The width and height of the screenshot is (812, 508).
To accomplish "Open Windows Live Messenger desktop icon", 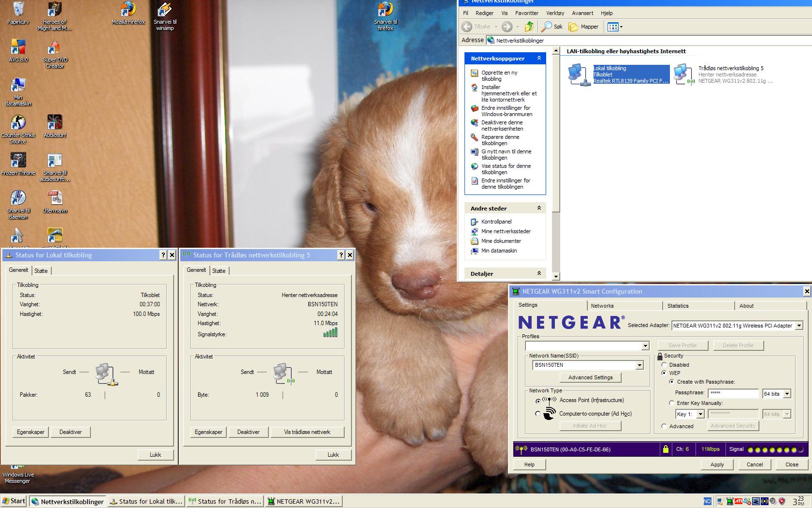I will point(18,475).
